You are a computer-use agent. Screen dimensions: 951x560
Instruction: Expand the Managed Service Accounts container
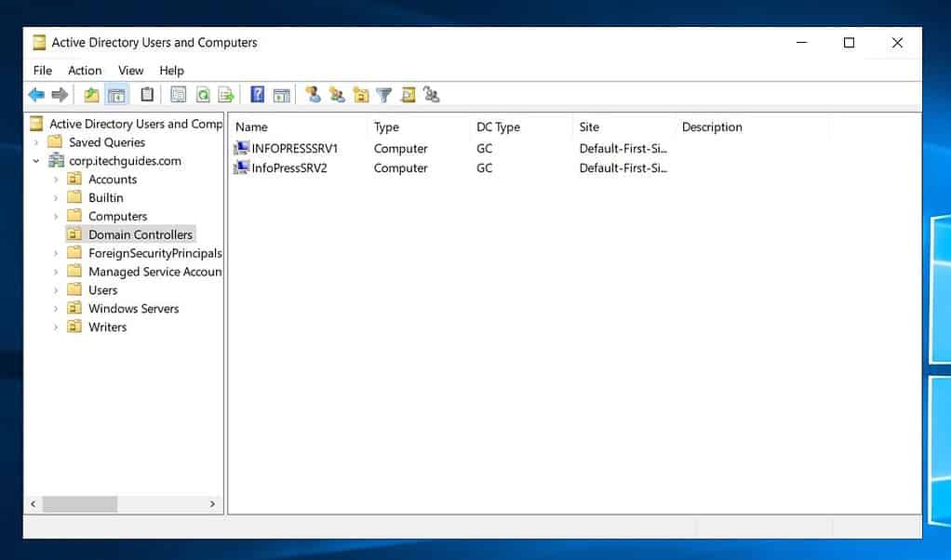tap(56, 272)
